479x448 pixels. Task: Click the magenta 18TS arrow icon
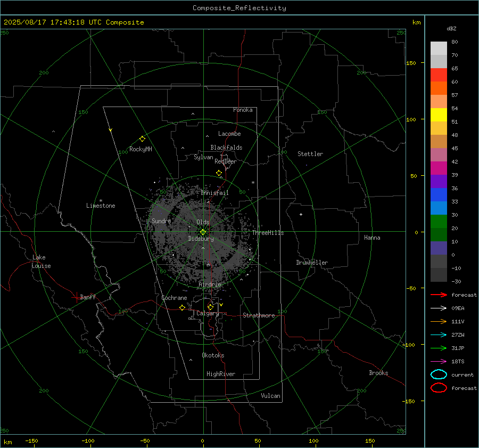click(439, 362)
